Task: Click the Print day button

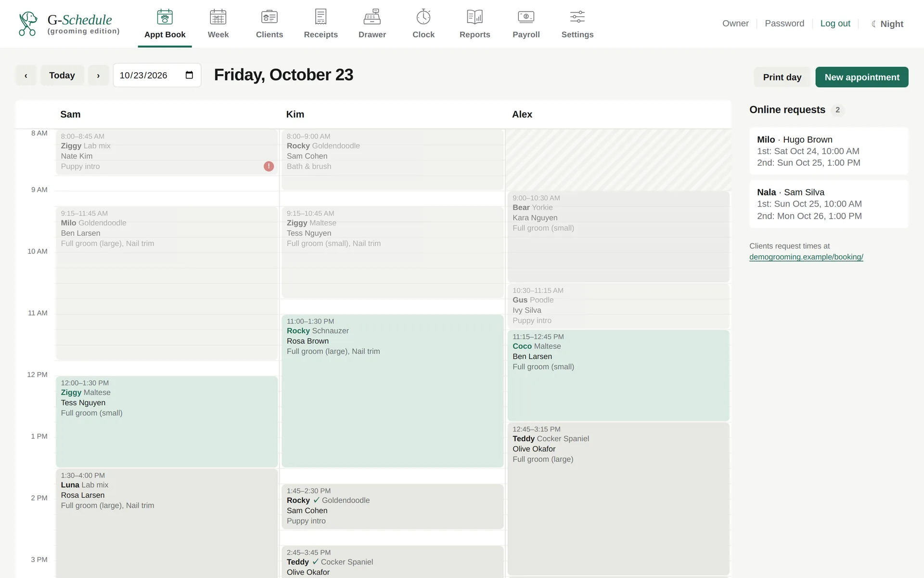Action: pos(782,77)
